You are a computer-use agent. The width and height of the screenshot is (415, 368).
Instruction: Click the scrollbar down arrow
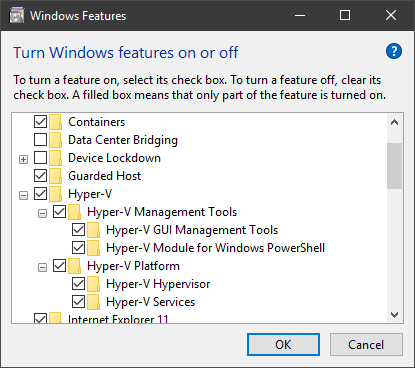[x=395, y=314]
